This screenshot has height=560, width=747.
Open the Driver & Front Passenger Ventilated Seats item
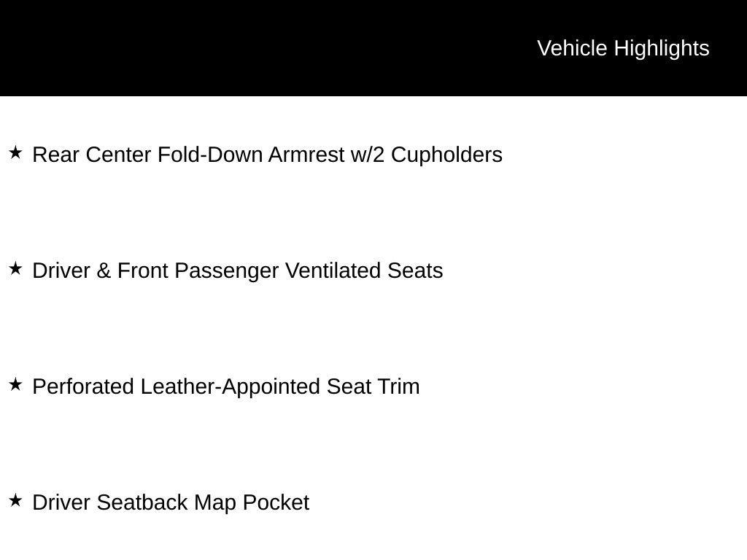238,271
